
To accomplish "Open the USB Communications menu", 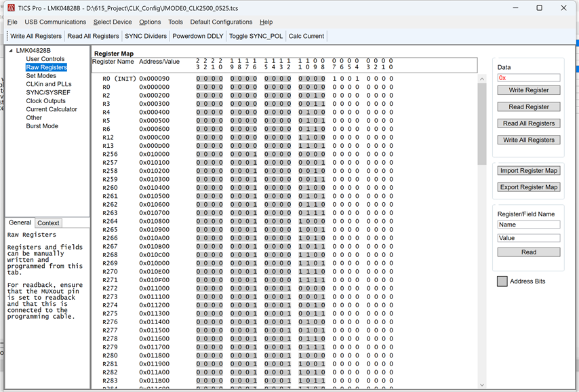I will [56, 22].
